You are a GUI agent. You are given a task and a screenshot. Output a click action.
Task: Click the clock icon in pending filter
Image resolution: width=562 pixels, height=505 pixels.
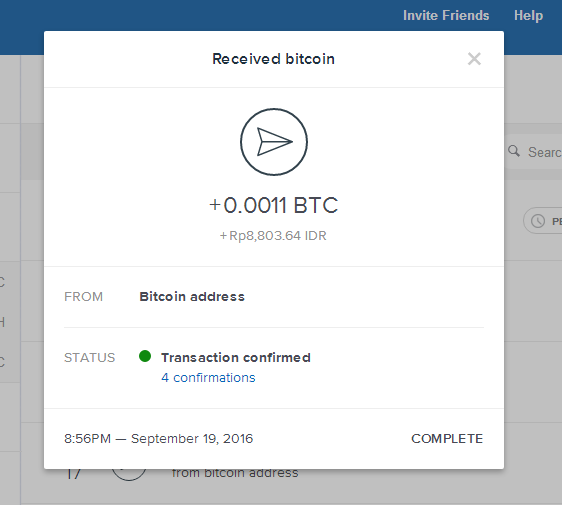tap(538, 221)
